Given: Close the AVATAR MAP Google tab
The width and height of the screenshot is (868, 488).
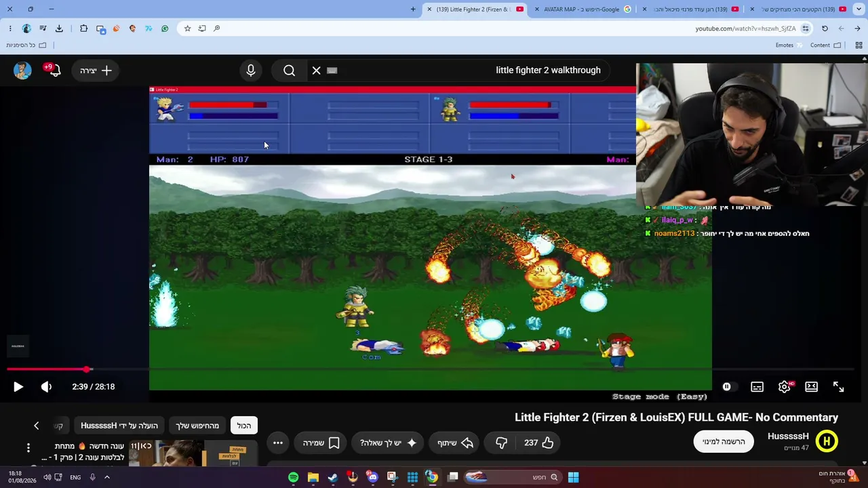Looking at the screenshot, I should click(537, 9).
